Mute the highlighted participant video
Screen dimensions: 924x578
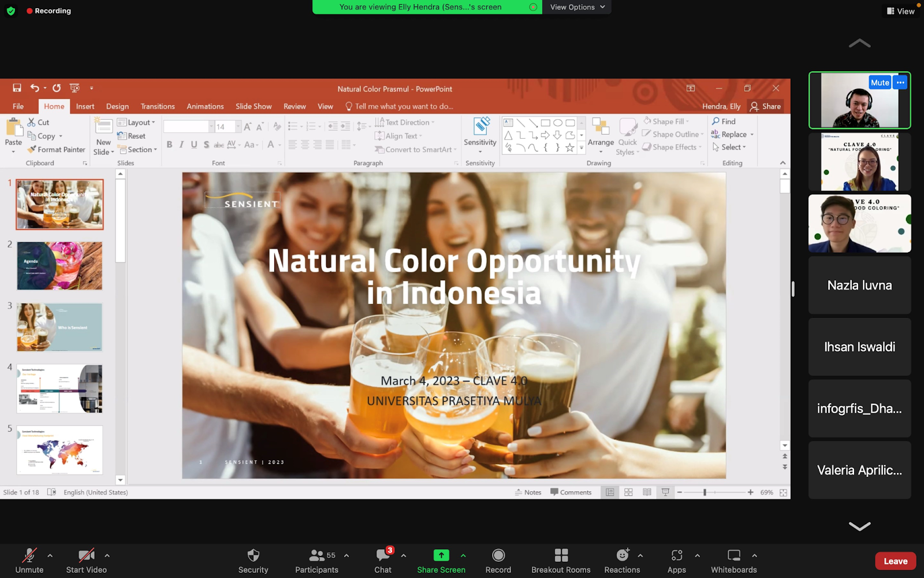click(880, 83)
